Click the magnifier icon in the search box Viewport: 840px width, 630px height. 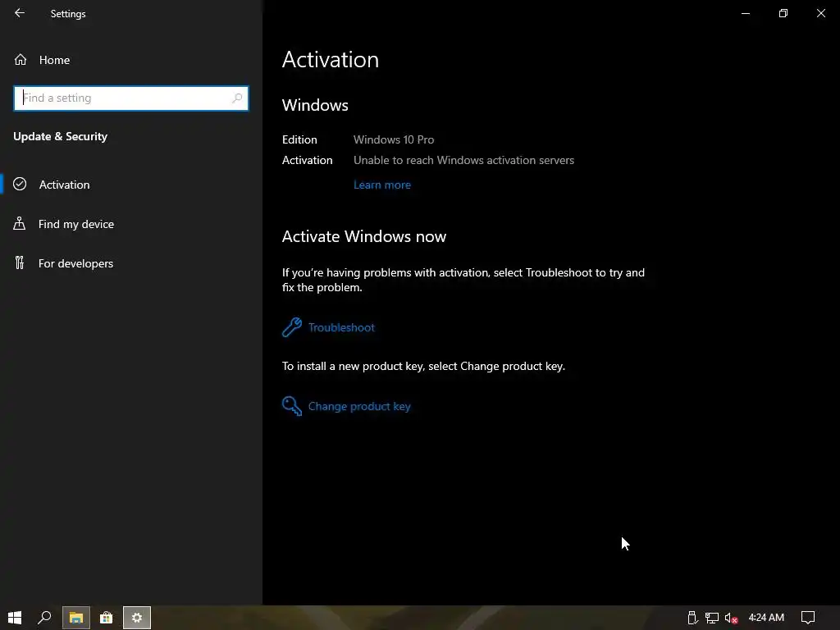(x=237, y=98)
